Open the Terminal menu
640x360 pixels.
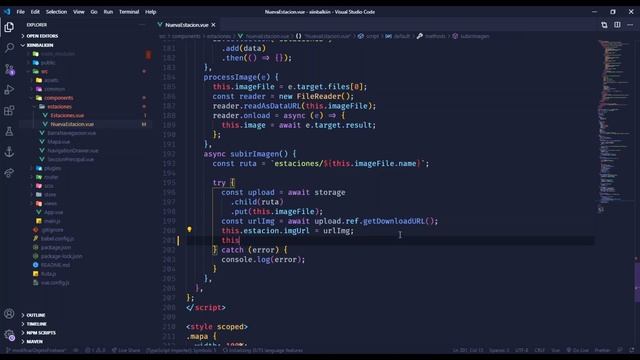point(129,12)
